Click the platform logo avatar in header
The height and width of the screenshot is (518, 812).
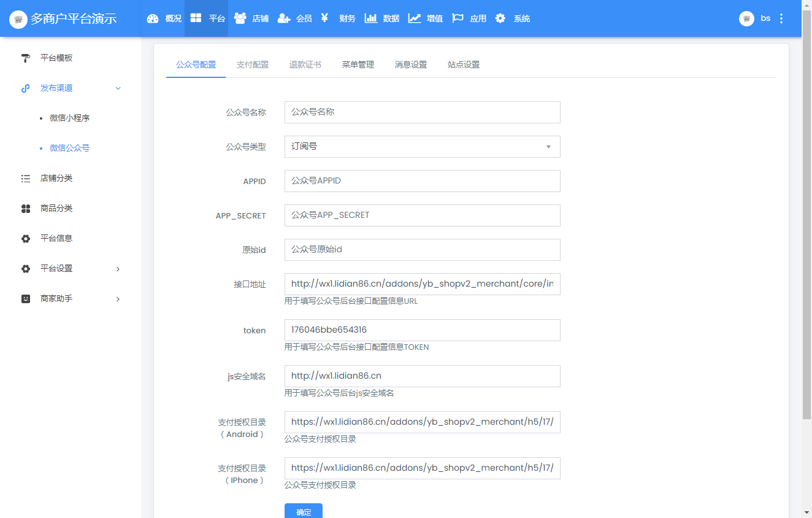pyautogui.click(x=18, y=19)
